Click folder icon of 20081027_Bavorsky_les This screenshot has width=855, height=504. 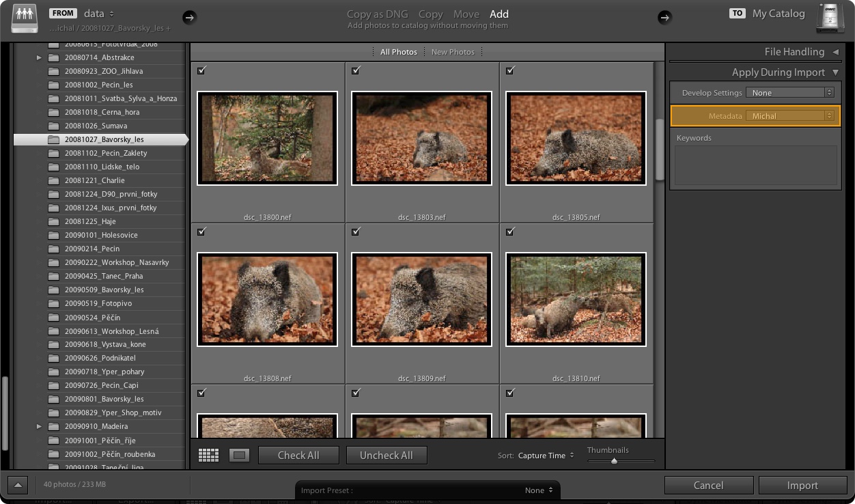(53, 139)
